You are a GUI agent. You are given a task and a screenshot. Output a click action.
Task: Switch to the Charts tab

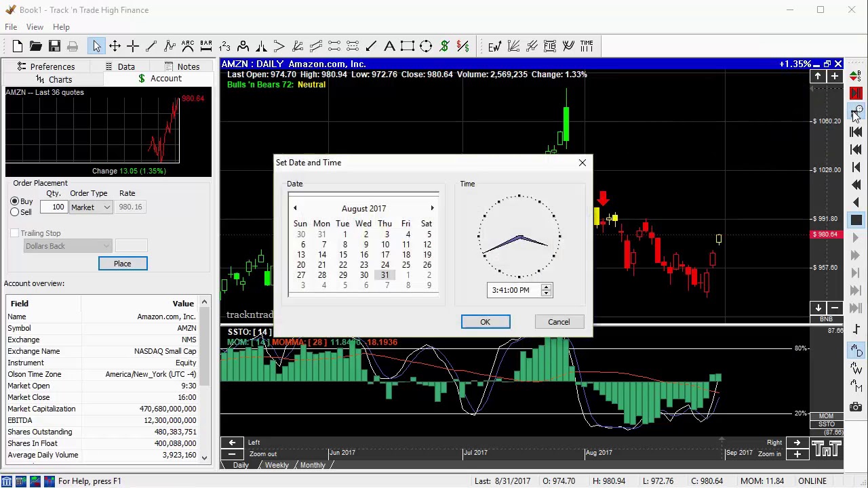point(54,79)
